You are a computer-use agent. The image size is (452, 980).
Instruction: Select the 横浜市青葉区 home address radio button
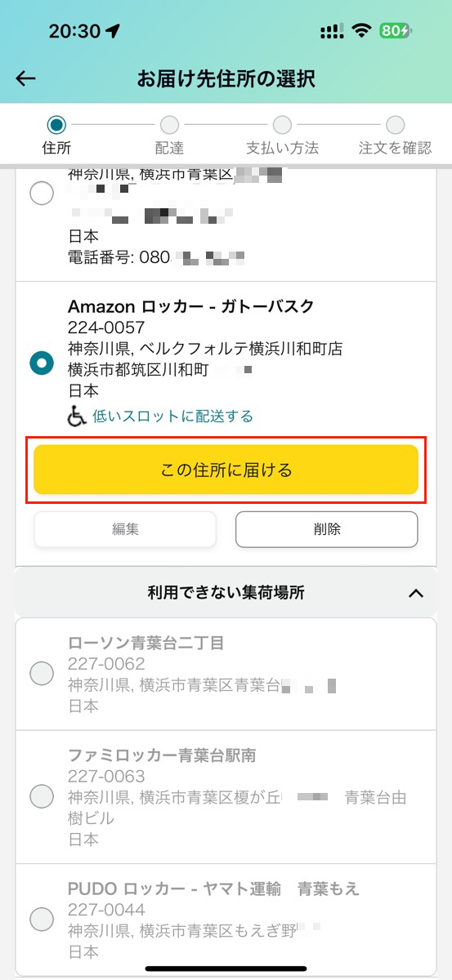click(41, 194)
